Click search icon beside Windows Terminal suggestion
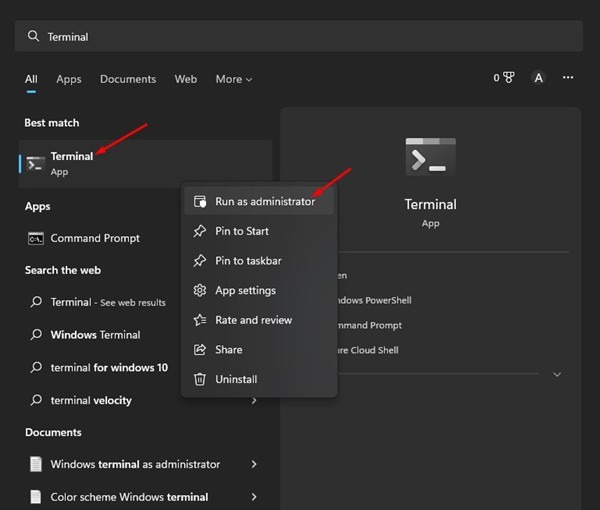 pyautogui.click(x=36, y=334)
